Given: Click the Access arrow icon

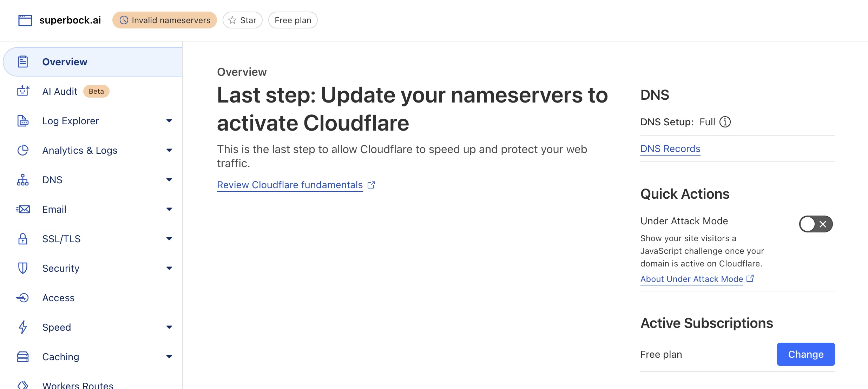Looking at the screenshot, I should 22,298.
